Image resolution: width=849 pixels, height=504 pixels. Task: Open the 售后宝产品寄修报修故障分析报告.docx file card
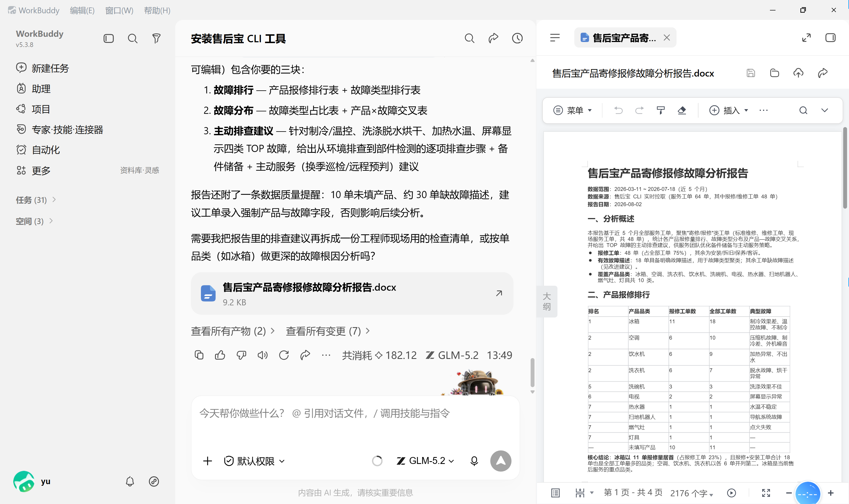click(352, 293)
